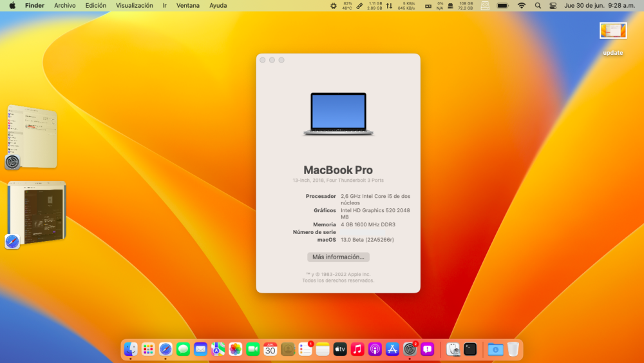Click the '2,6 GHz Intel Core i5' processor value
The width and height of the screenshot is (644, 363).
coord(375,199)
